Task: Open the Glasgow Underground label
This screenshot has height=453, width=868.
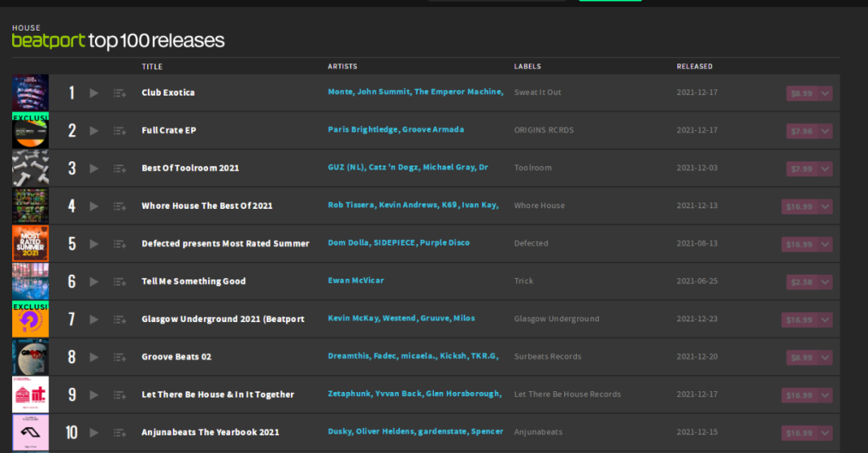Action: [x=557, y=319]
